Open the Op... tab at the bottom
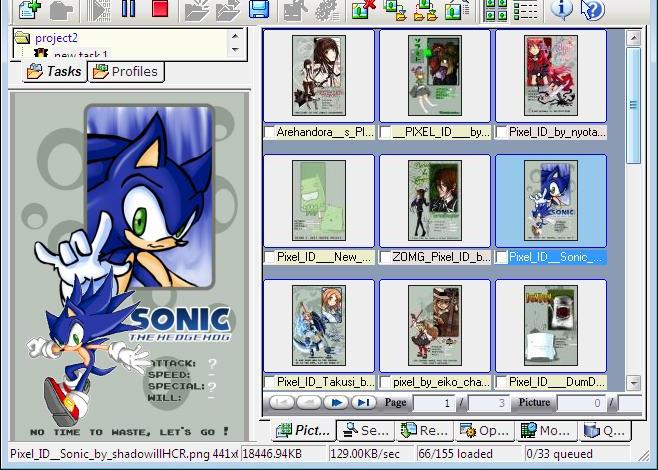The height and width of the screenshot is (470, 658). tap(485, 430)
